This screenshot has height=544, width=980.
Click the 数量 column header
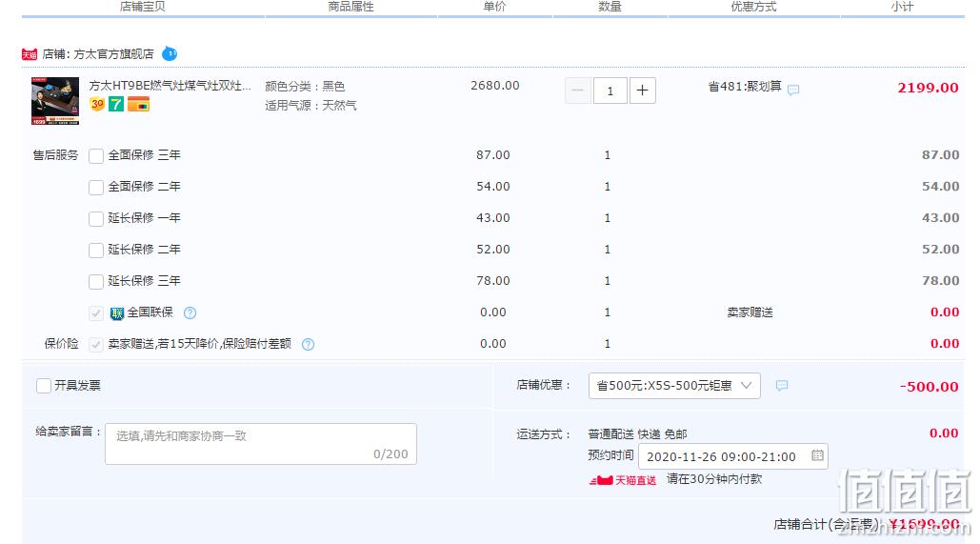point(610,7)
